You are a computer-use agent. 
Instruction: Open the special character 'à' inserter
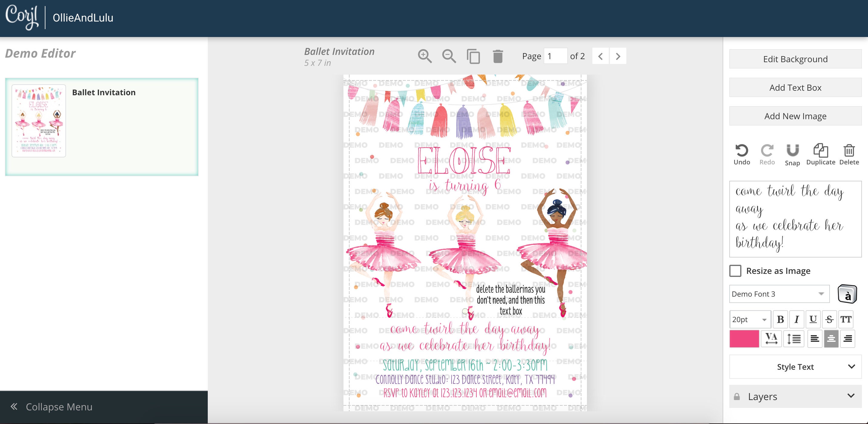click(848, 294)
